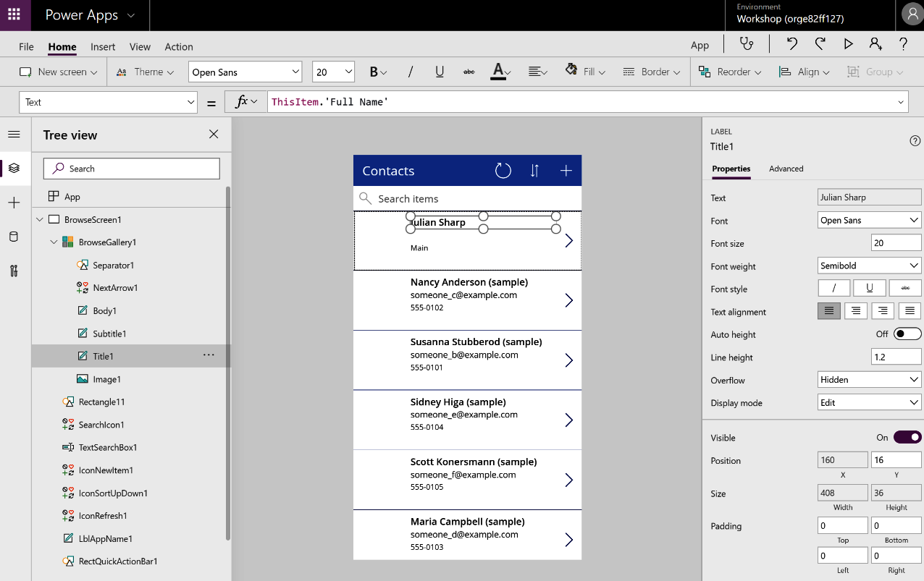This screenshot has height=581, width=924.
Task: Click the sort icon in Contacts header
Action: tap(534, 171)
